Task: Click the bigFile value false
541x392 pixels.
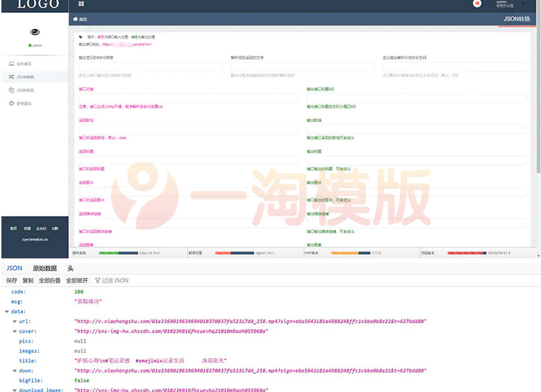Action: pos(82,381)
